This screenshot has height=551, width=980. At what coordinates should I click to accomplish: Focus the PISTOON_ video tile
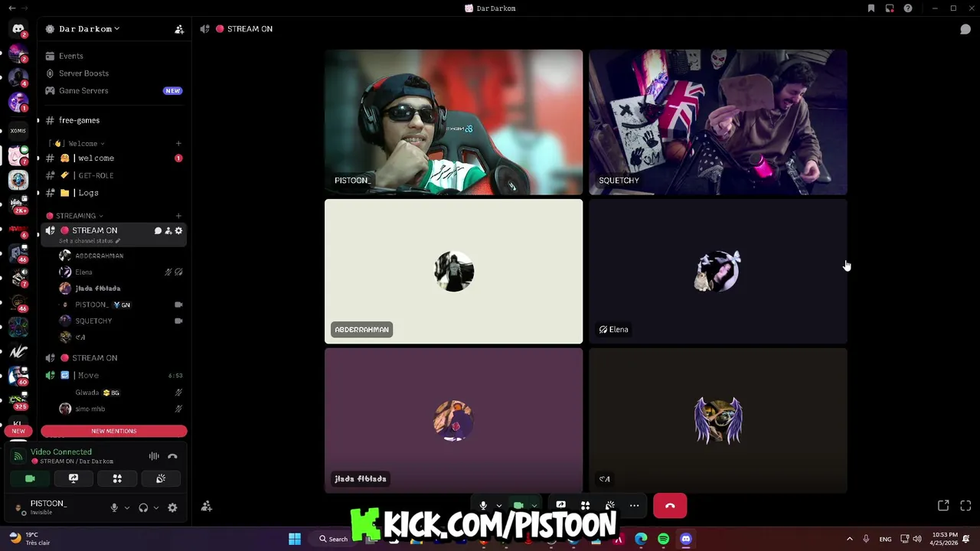click(453, 122)
